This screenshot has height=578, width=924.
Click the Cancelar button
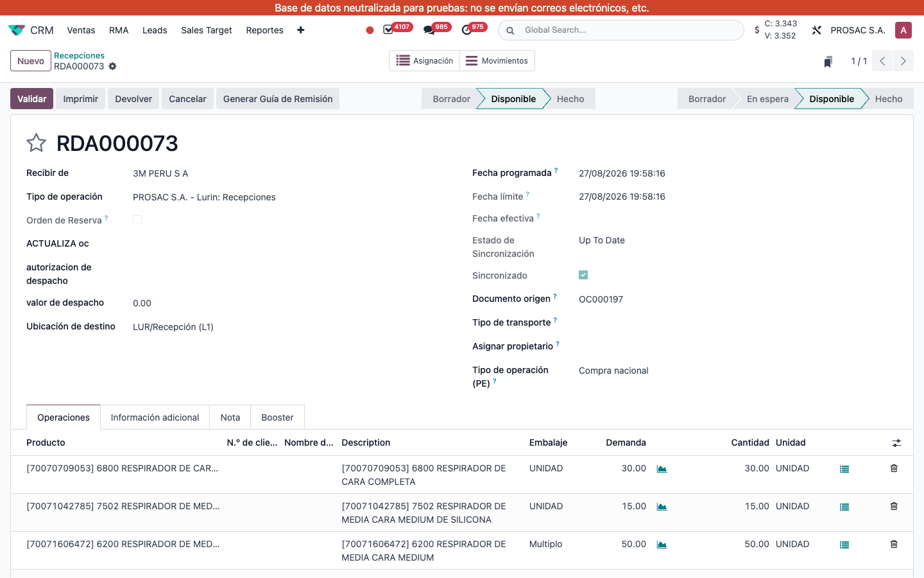click(x=187, y=99)
